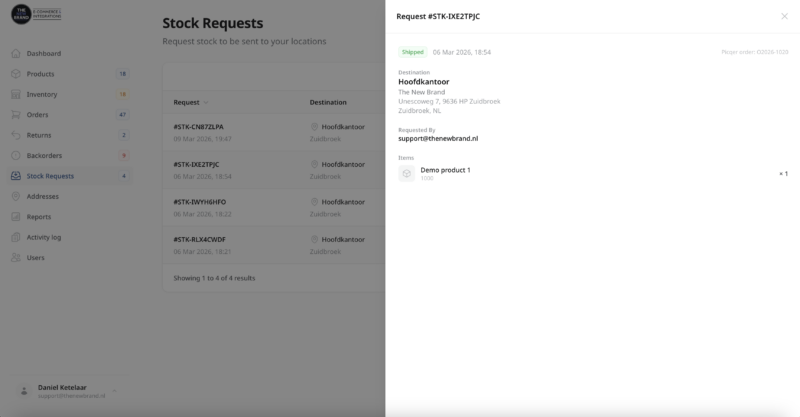800x417 pixels.
Task: Click the Inventory shelf icon
Action: click(x=16, y=94)
